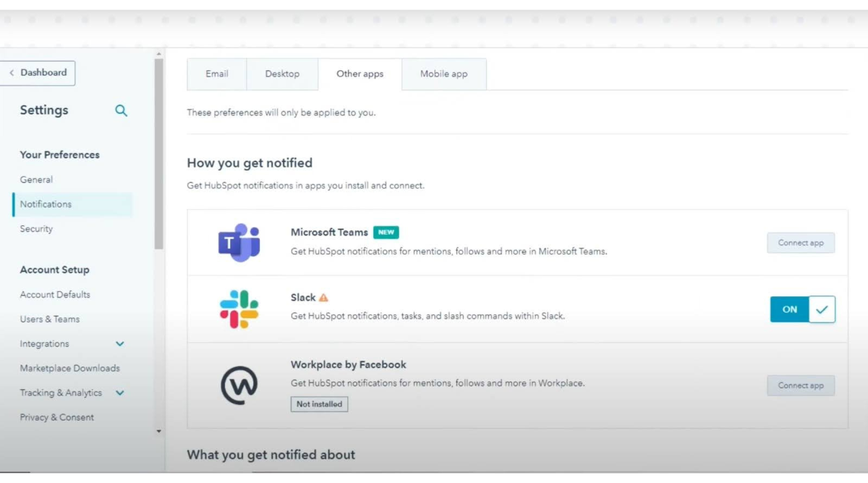This screenshot has height=483, width=868.
Task: Click the Microsoft Teams logo icon
Action: pyautogui.click(x=239, y=243)
